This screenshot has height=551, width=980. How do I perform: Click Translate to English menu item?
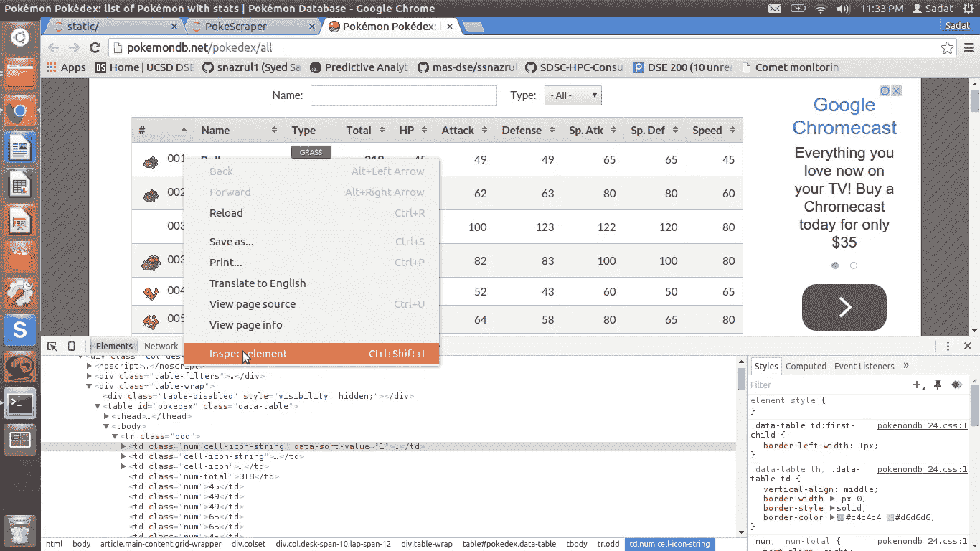pyautogui.click(x=311, y=283)
